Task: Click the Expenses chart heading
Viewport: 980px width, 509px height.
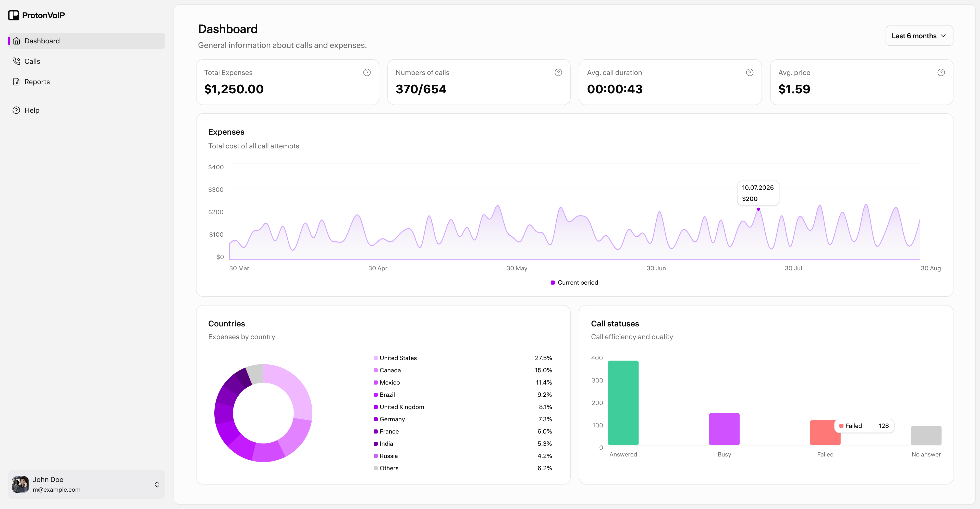Action: (x=226, y=132)
